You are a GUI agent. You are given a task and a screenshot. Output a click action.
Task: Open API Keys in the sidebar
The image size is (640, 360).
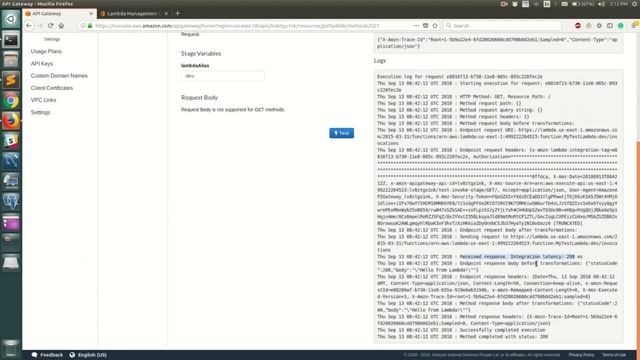[42, 64]
